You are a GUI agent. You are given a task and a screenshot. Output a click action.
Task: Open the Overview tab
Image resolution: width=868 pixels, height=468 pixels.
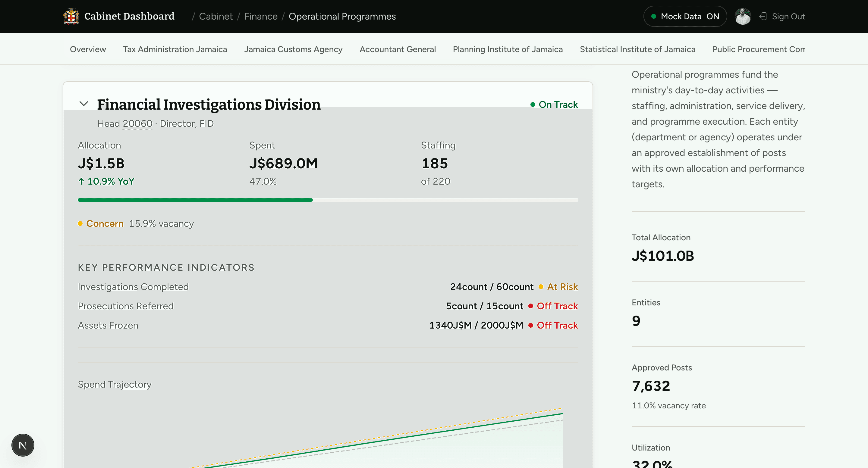[88, 49]
